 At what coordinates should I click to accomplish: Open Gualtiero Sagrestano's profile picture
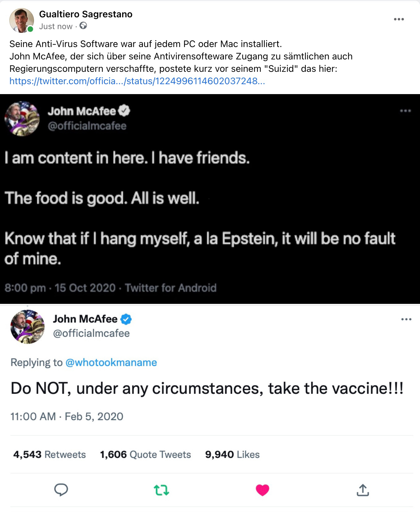tap(21, 20)
